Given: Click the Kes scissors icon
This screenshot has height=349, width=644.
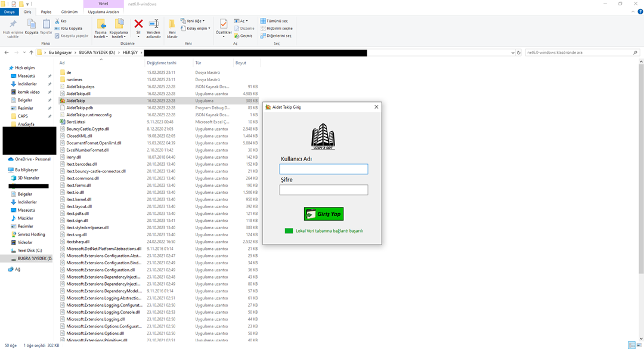Looking at the screenshot, I should tap(57, 21).
